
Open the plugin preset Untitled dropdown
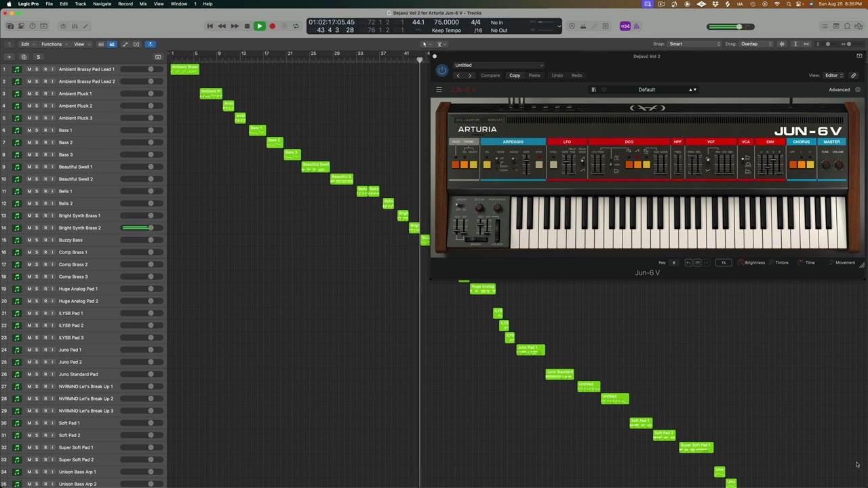point(498,65)
